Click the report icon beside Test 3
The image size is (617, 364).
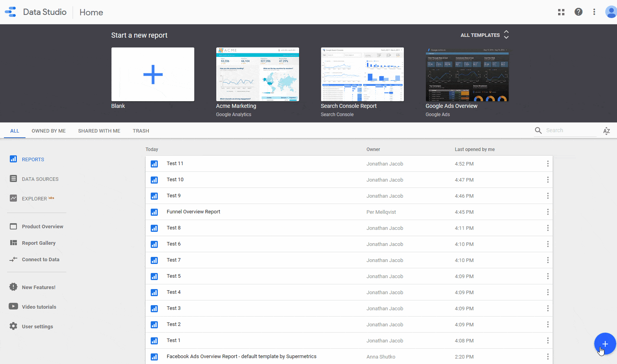click(x=154, y=308)
